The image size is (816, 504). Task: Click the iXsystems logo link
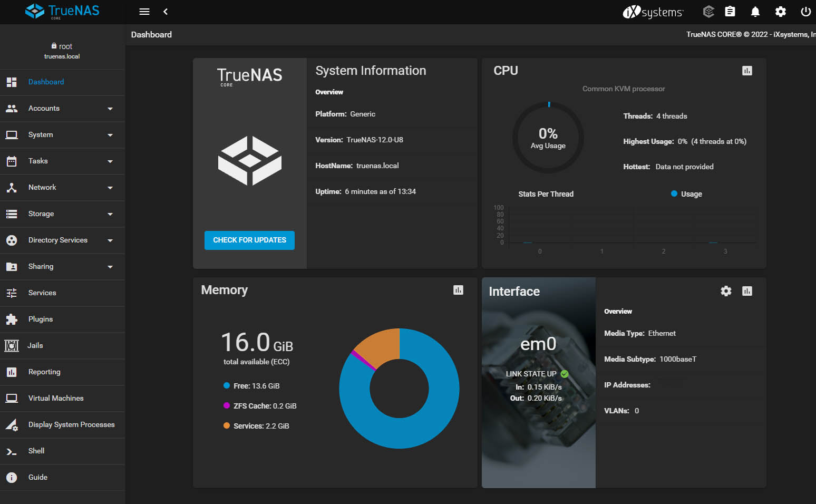(653, 12)
